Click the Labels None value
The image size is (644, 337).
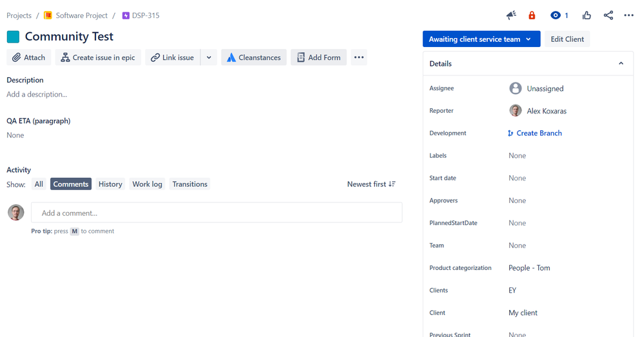517,155
